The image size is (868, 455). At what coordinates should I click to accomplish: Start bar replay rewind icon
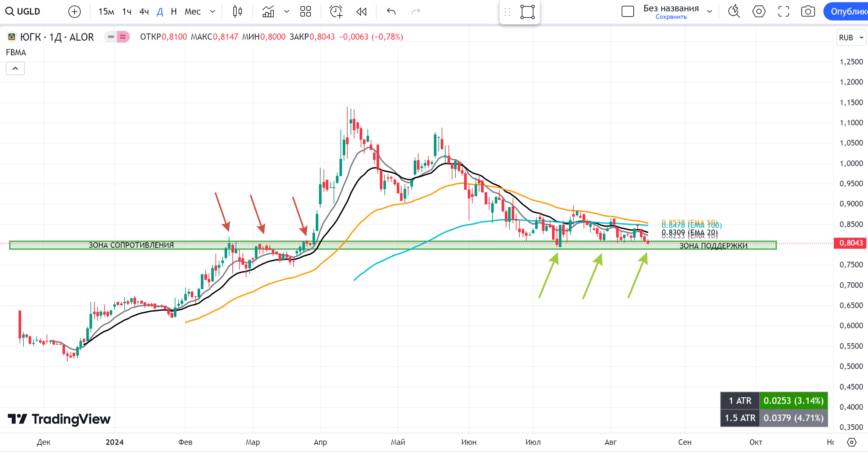coord(362,11)
